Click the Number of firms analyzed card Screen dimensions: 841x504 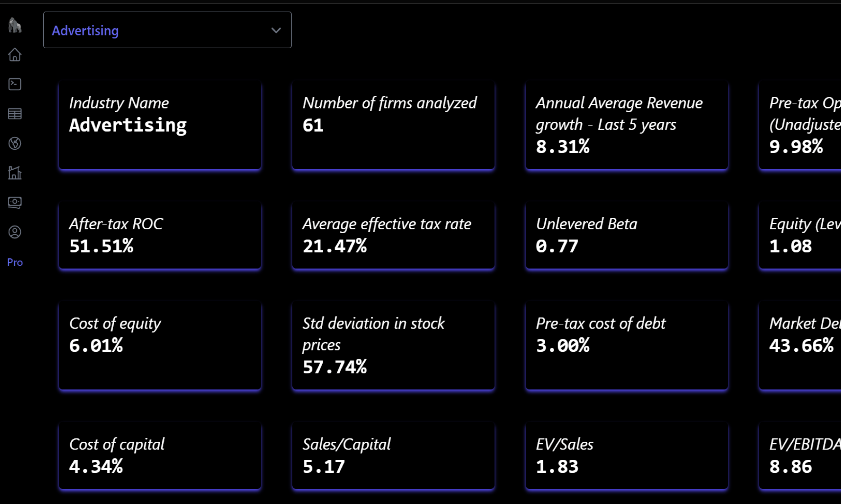(393, 125)
